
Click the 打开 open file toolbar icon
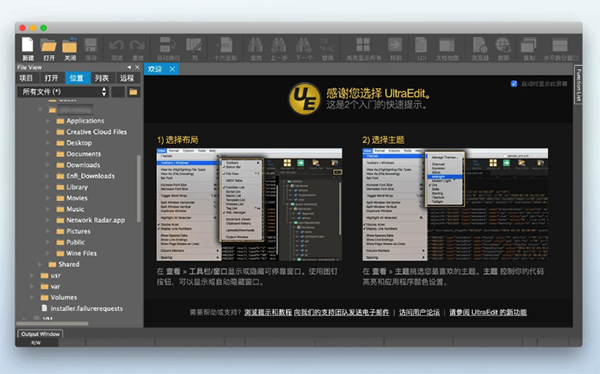click(x=49, y=49)
